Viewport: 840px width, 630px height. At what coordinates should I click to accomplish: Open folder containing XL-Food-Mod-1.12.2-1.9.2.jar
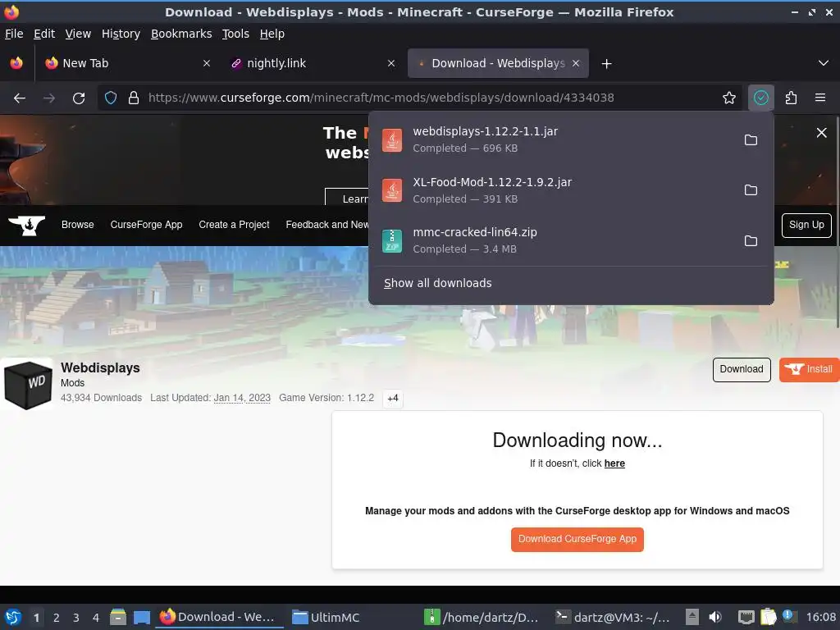tap(751, 190)
